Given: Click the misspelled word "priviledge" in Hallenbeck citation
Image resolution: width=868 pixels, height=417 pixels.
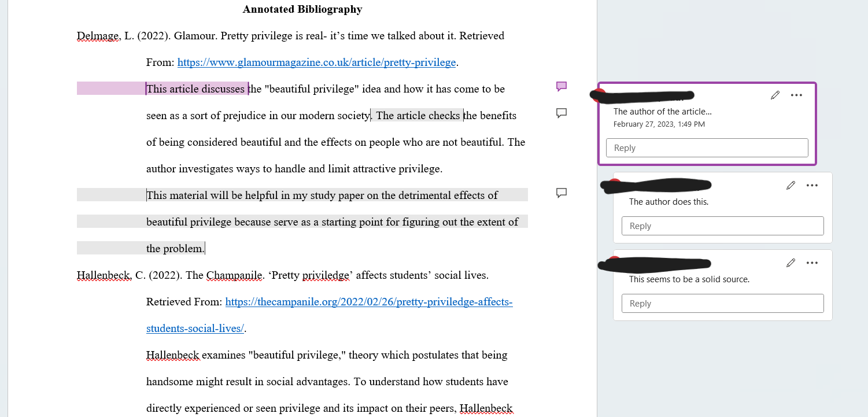Looking at the screenshot, I should [x=327, y=275].
